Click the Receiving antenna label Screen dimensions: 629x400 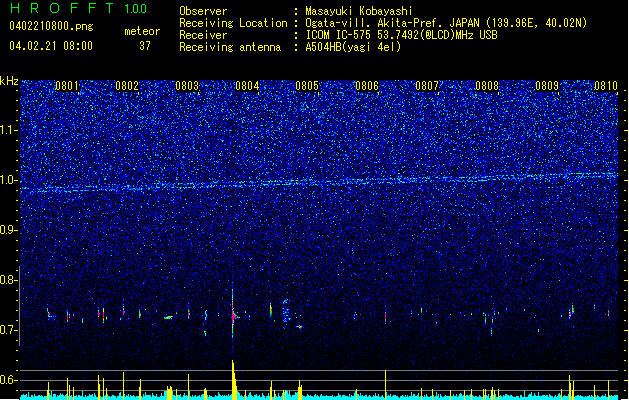(x=230, y=47)
